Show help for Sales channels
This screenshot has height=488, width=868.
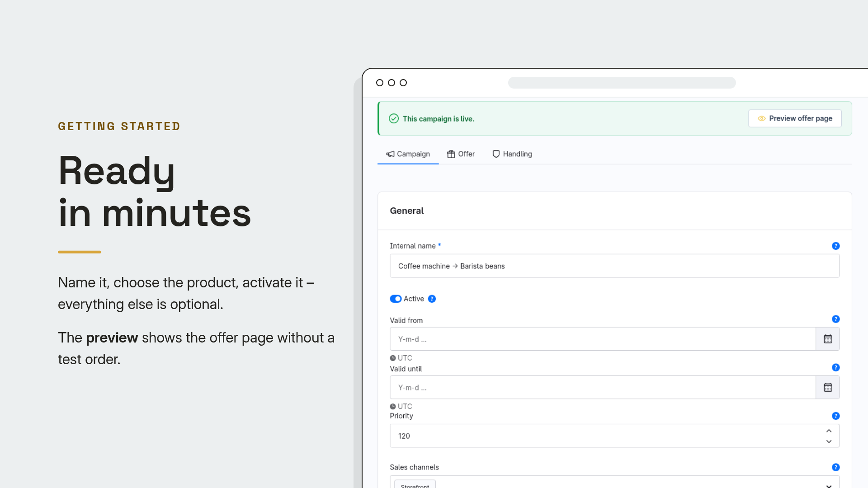coord(835,467)
